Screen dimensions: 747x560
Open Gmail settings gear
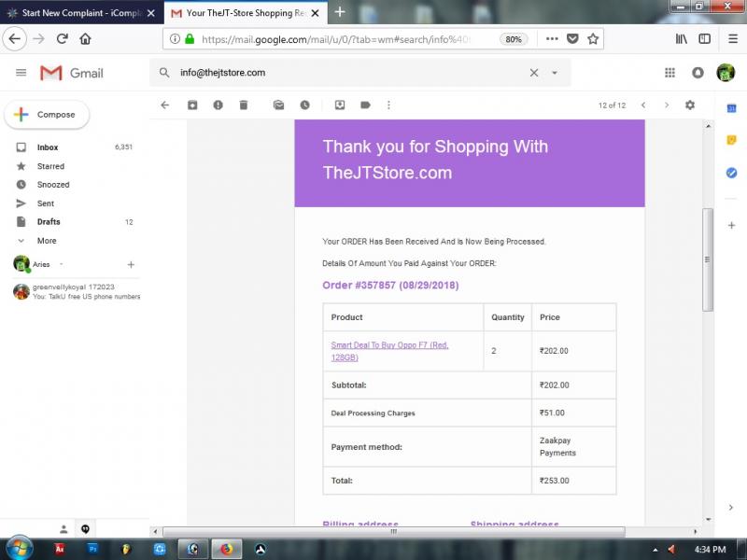tap(690, 105)
